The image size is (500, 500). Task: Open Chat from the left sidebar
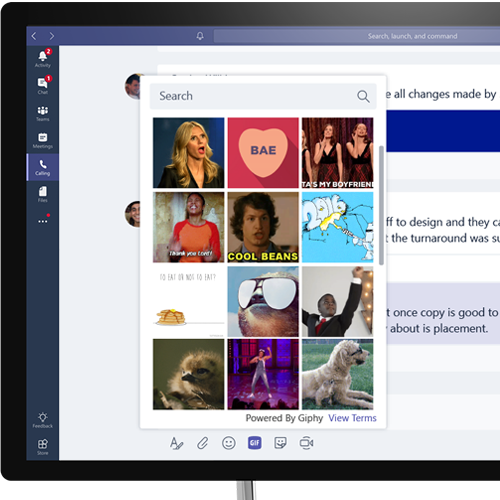click(43, 86)
